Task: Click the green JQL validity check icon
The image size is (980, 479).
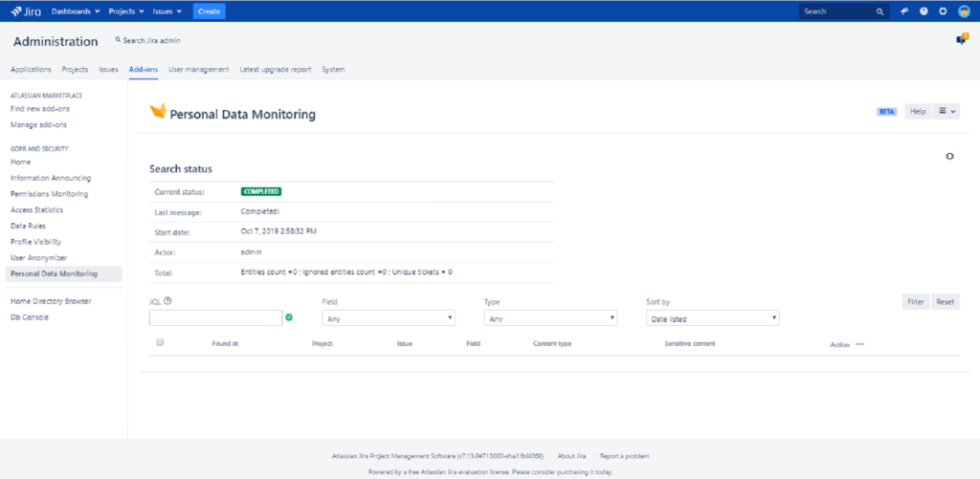Action: (x=289, y=317)
